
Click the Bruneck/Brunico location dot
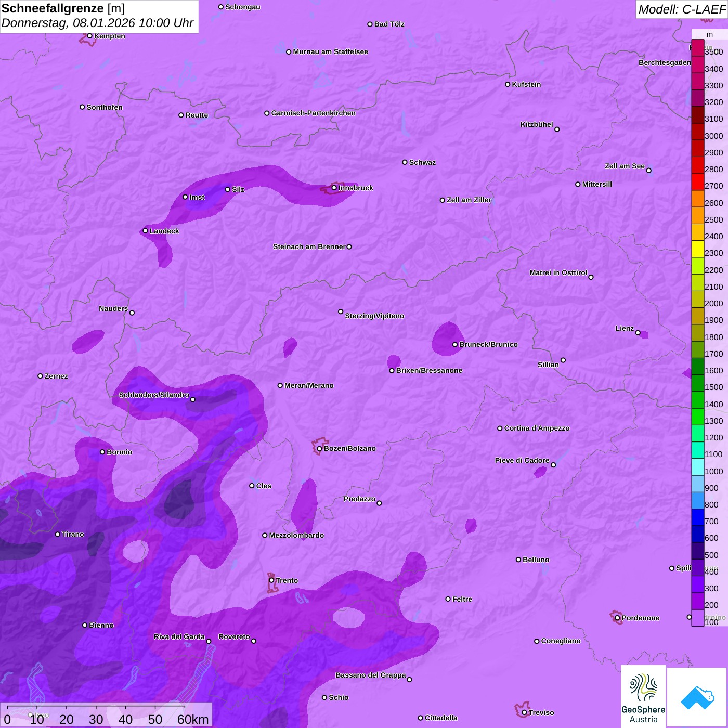[455, 344]
